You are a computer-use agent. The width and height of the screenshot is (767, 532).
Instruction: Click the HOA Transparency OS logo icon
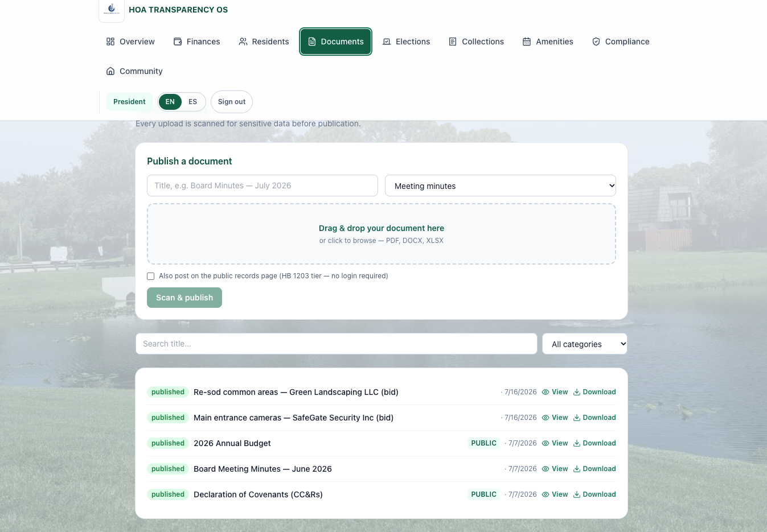[112, 9]
